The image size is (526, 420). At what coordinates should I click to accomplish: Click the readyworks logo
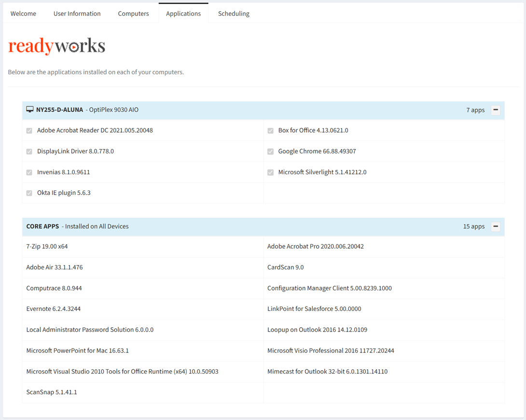coord(56,46)
